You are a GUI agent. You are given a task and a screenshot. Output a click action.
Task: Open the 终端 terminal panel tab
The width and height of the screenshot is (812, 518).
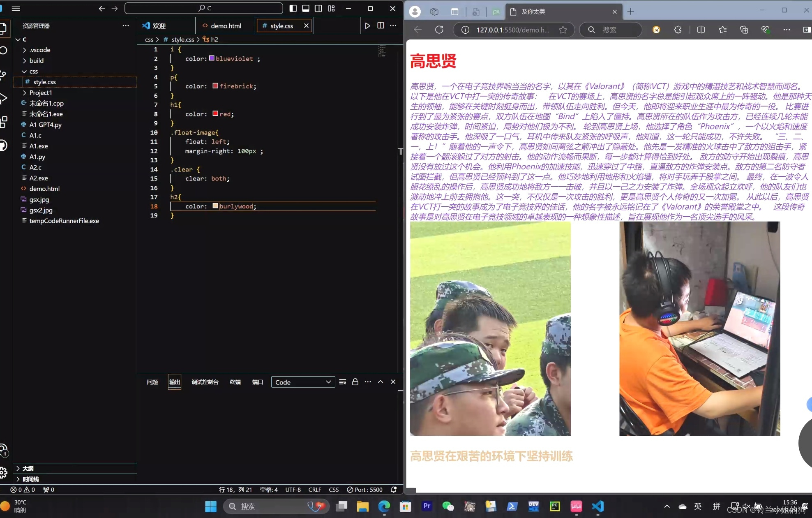click(x=235, y=382)
